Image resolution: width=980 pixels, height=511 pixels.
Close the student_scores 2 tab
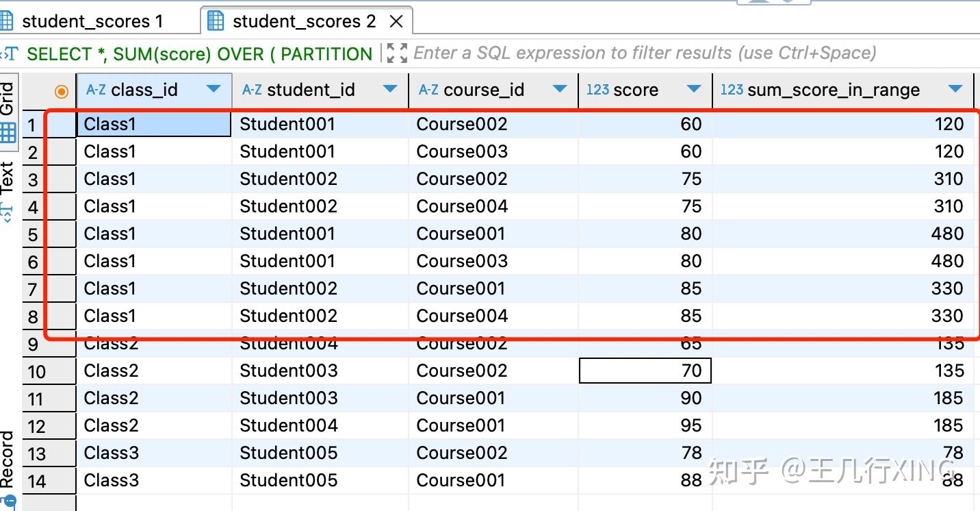[396, 21]
